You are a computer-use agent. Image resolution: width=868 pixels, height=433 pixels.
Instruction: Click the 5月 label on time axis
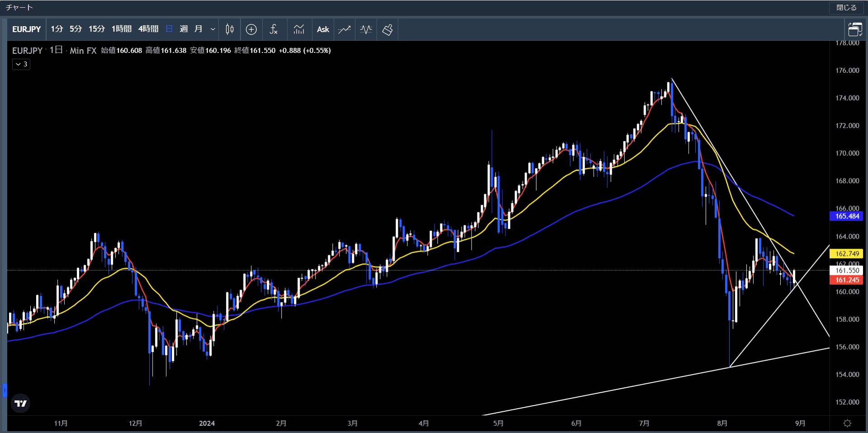(x=498, y=424)
